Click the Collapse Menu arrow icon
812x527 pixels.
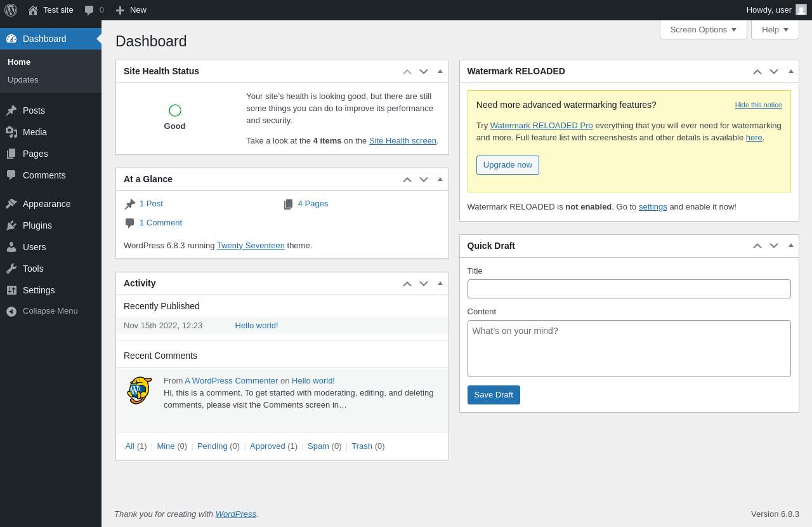click(x=11, y=311)
